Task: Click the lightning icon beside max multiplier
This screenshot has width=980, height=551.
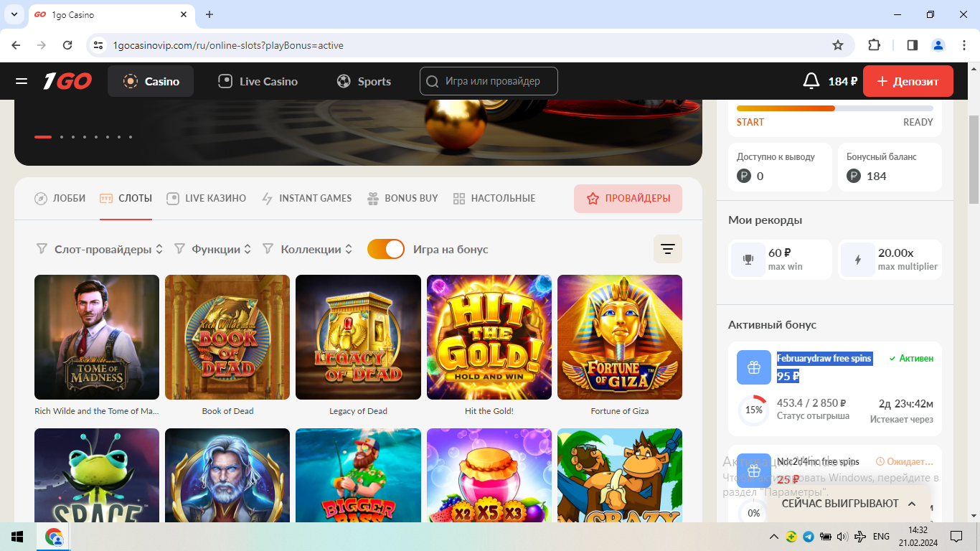Action: [858, 260]
